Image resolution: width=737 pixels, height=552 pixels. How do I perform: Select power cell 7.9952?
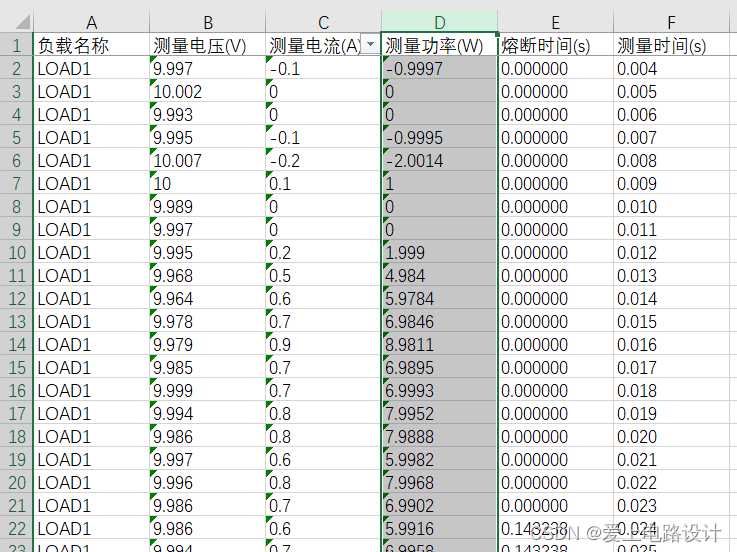[439, 413]
